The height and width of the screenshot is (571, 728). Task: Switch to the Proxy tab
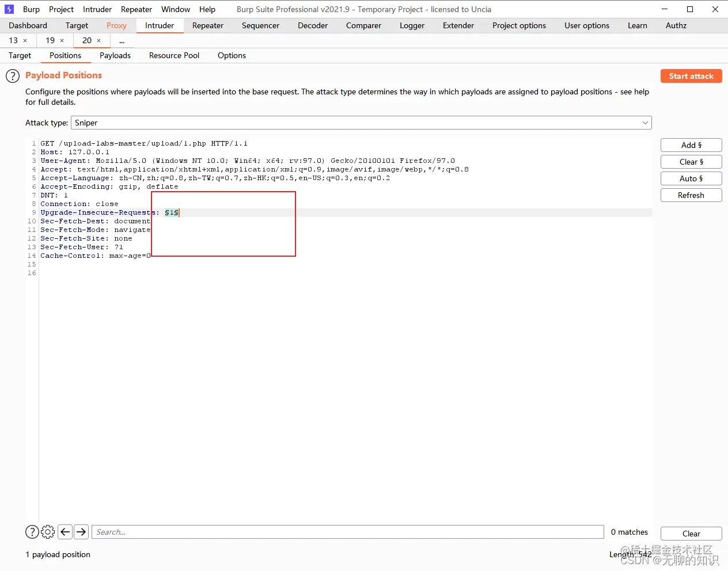coord(116,25)
